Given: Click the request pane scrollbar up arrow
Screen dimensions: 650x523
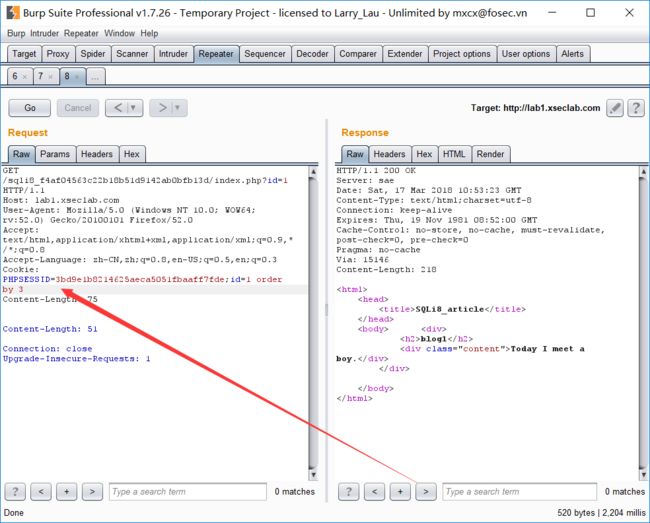Looking at the screenshot, I should pyautogui.click(x=313, y=171).
